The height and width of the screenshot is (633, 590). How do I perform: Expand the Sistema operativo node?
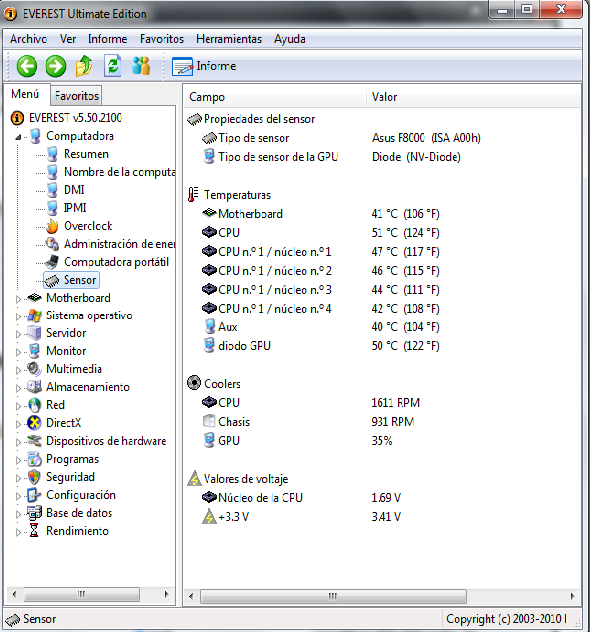click(x=18, y=316)
